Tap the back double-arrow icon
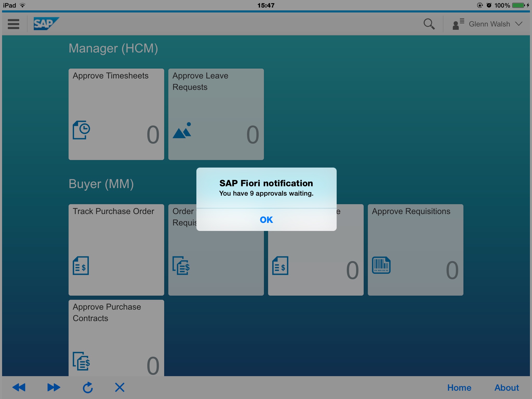Viewport: 532px width, 399px height. [x=19, y=387]
